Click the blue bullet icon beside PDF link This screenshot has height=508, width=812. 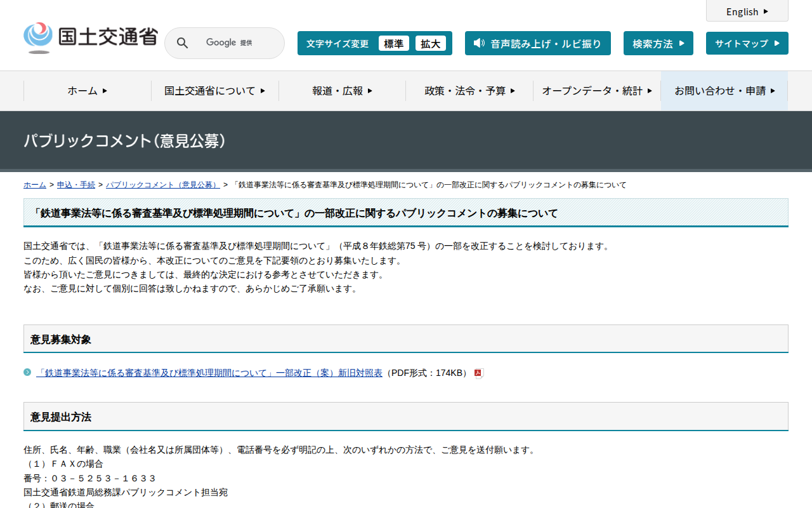point(27,373)
